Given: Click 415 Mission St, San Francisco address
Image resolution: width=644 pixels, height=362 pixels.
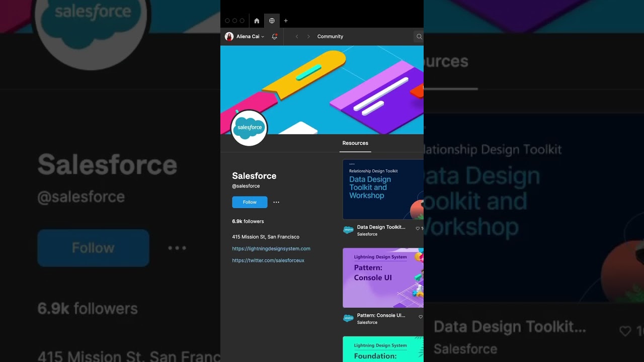Looking at the screenshot, I should [266, 237].
